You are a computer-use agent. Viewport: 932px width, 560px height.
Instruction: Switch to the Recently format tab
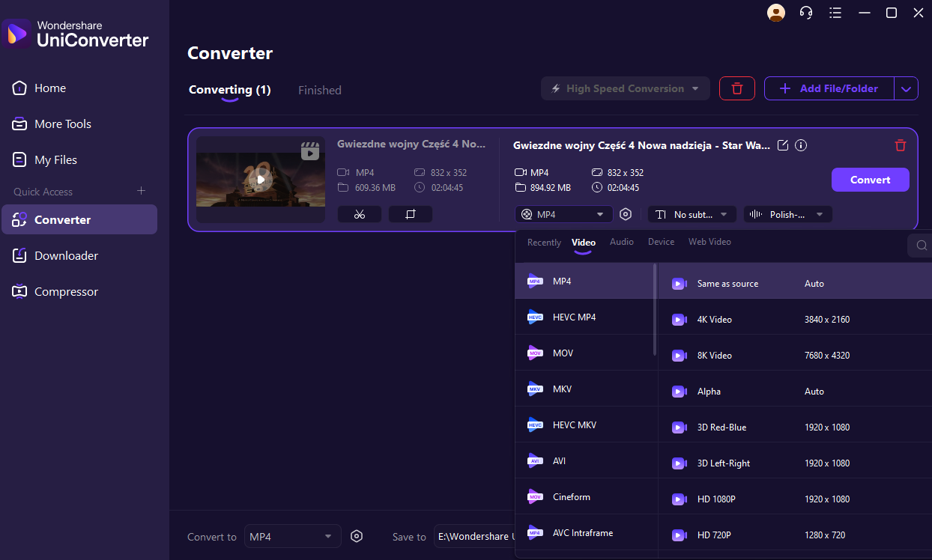(544, 243)
